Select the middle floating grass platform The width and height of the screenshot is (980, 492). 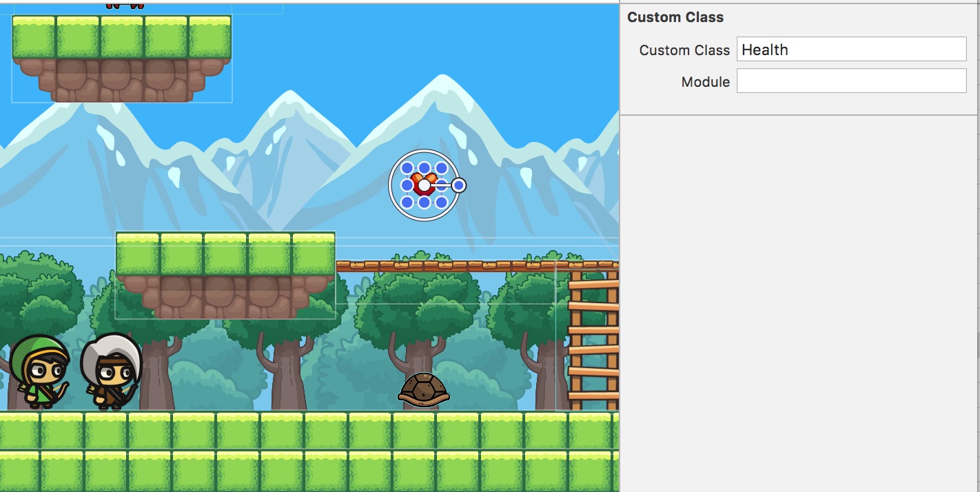pyautogui.click(x=225, y=274)
